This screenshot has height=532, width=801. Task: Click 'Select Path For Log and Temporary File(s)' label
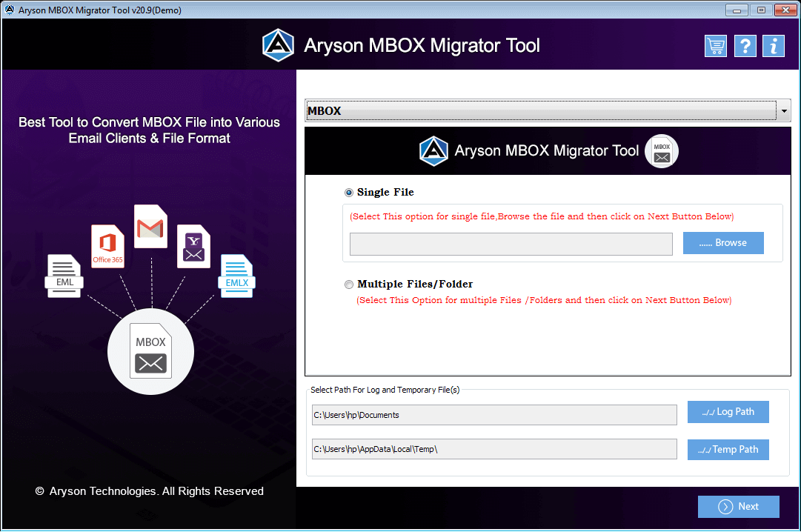coord(385,390)
